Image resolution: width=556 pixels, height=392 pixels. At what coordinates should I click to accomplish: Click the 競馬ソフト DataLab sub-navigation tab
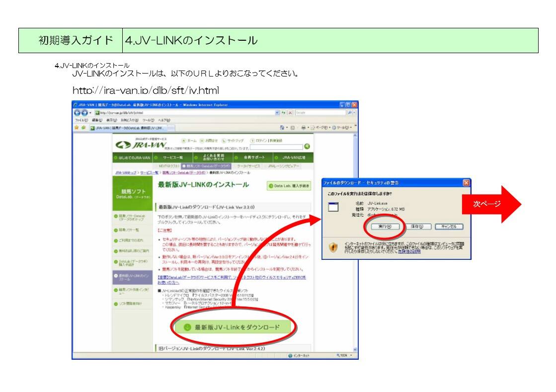[x=206, y=166]
